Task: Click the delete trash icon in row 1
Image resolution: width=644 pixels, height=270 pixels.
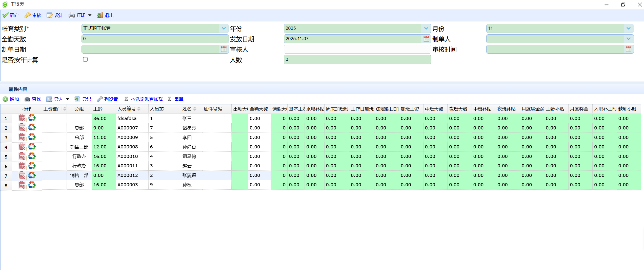Action: (22, 118)
